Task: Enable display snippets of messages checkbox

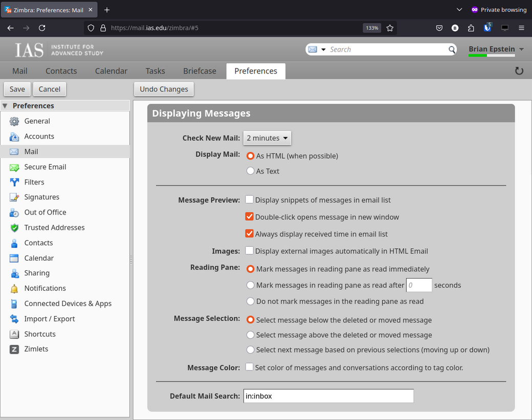Action: tap(250, 200)
